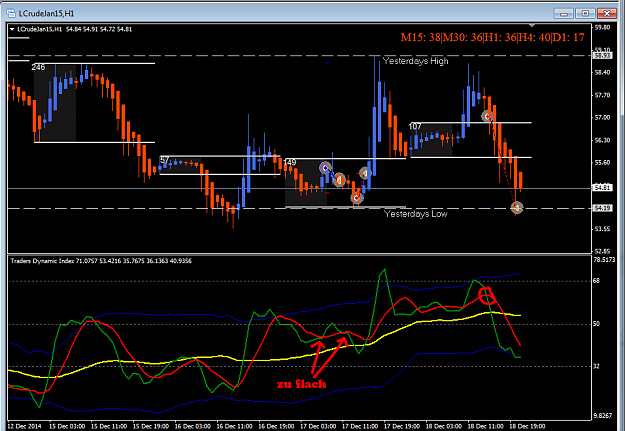Viewport: 625px width, 431px height.
Task: Maximize the LCrudeJan15,H1 chart window
Action: tap(585, 14)
